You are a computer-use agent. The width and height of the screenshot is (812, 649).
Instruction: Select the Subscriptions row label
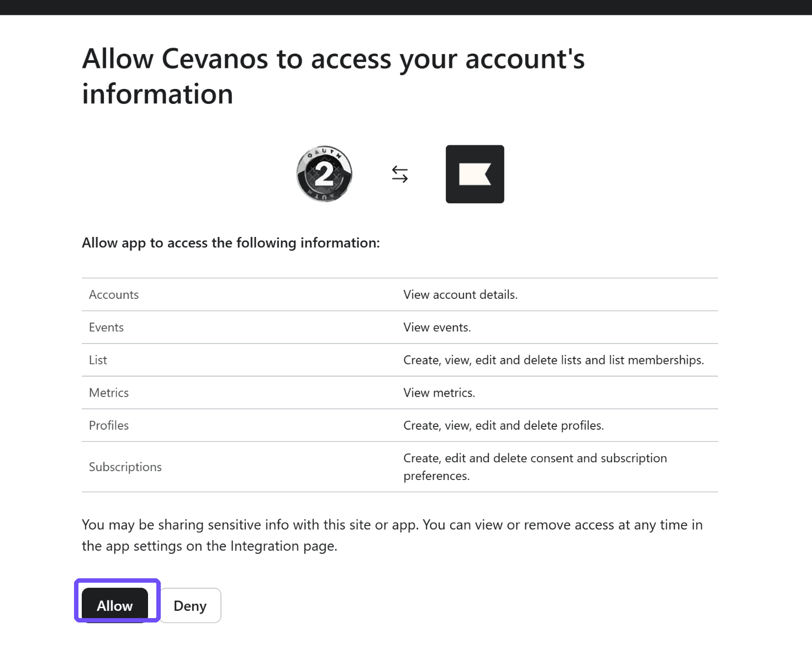[125, 467]
